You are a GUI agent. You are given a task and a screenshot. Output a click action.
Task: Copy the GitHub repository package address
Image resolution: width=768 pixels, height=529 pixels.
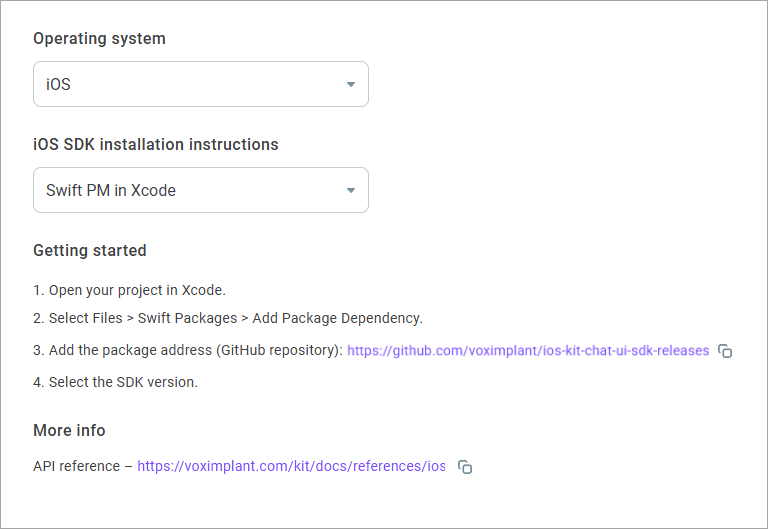(725, 351)
